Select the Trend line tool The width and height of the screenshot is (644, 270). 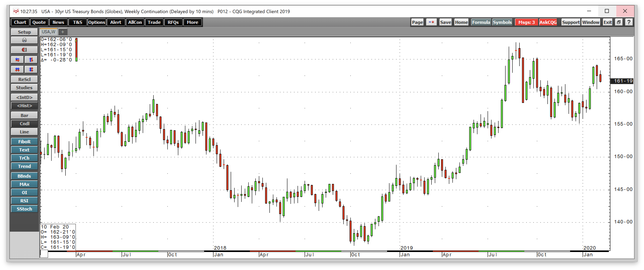(x=24, y=166)
